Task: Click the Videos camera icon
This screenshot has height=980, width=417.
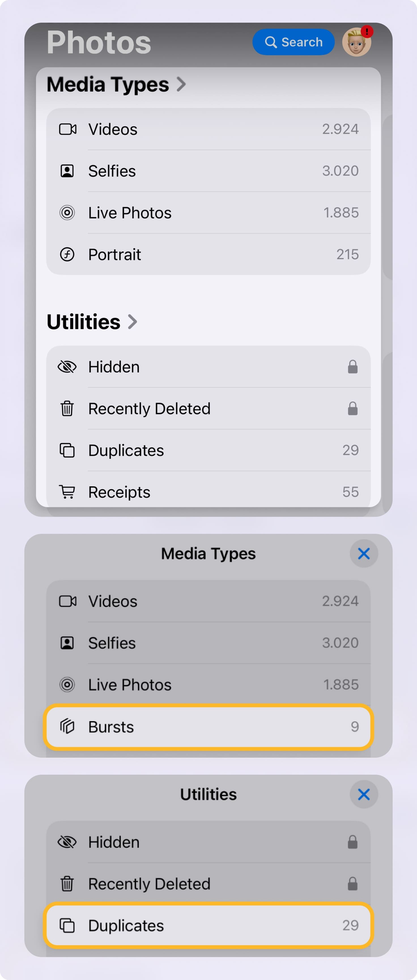Action: tap(68, 129)
